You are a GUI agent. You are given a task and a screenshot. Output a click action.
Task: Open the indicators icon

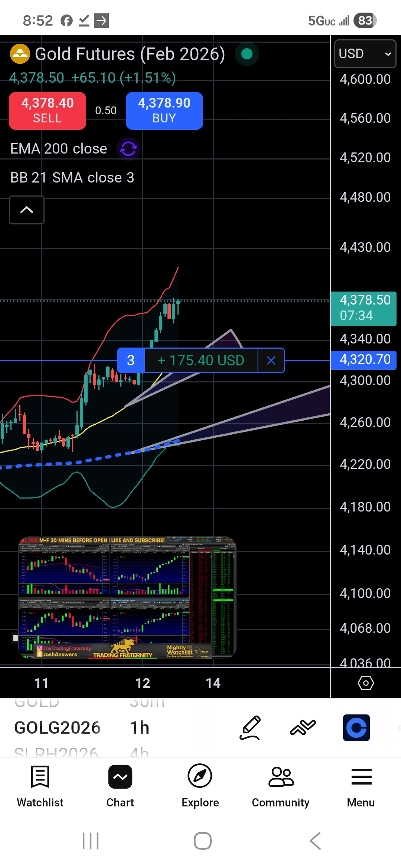(303, 728)
